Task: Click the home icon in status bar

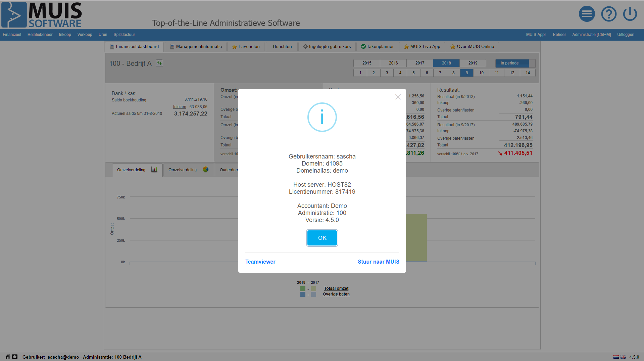Action: coord(8,357)
